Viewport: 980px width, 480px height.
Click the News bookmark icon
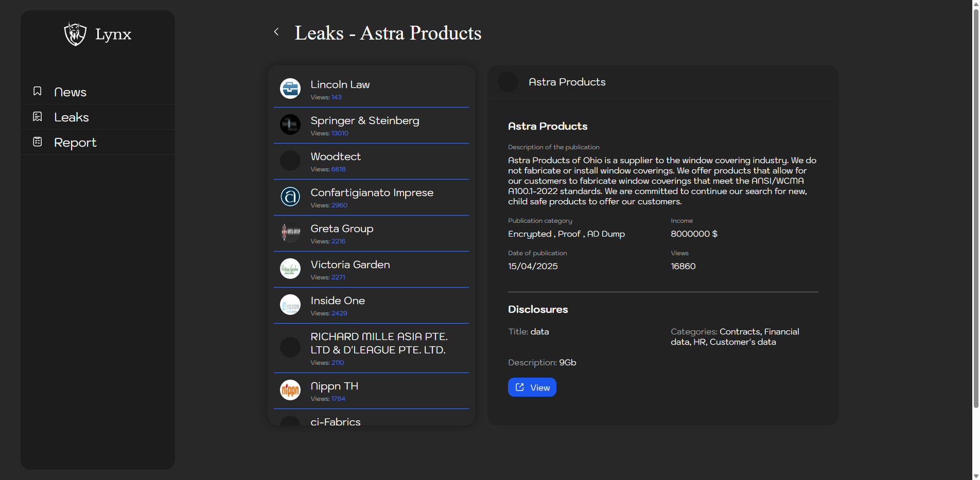(38, 91)
